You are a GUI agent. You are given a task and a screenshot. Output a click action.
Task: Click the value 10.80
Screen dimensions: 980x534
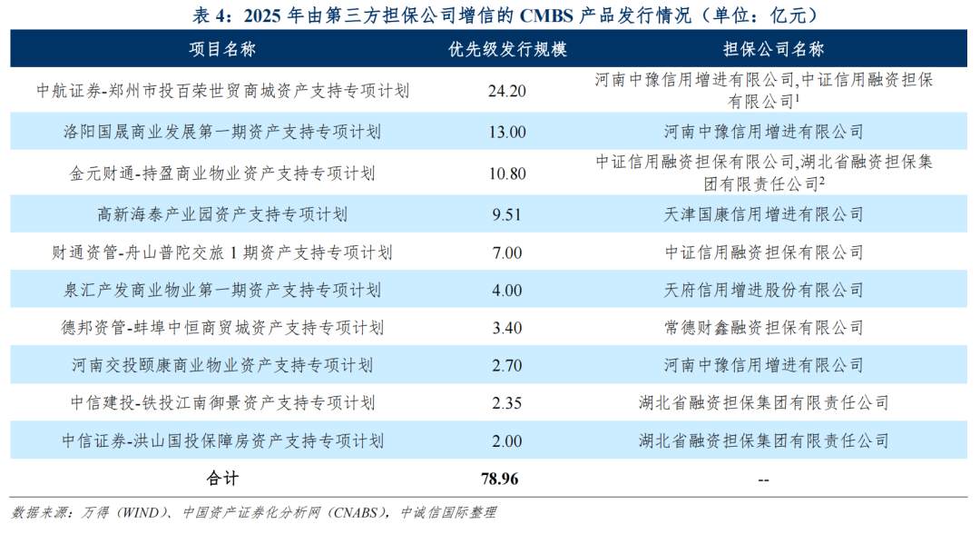pyautogui.click(x=507, y=173)
